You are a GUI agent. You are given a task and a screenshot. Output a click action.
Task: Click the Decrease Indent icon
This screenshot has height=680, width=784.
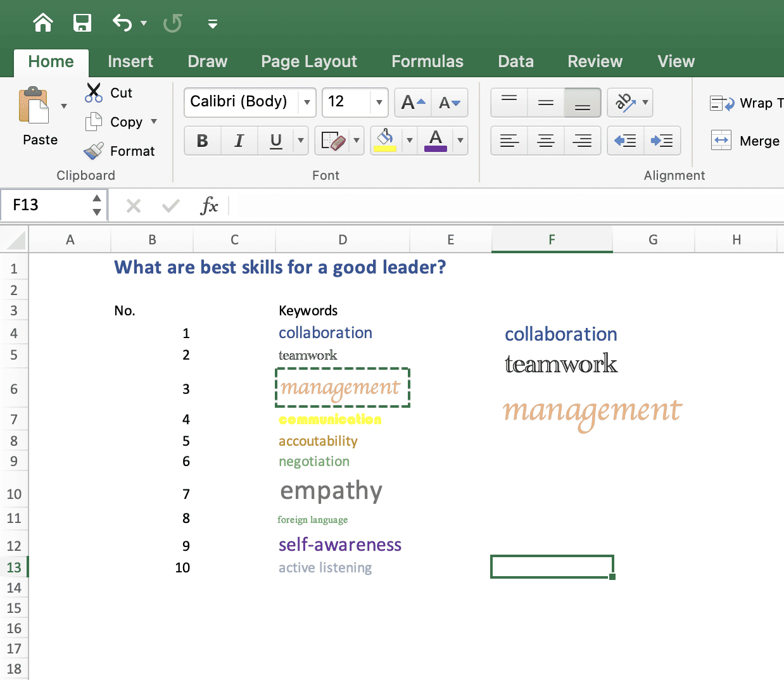coord(626,141)
